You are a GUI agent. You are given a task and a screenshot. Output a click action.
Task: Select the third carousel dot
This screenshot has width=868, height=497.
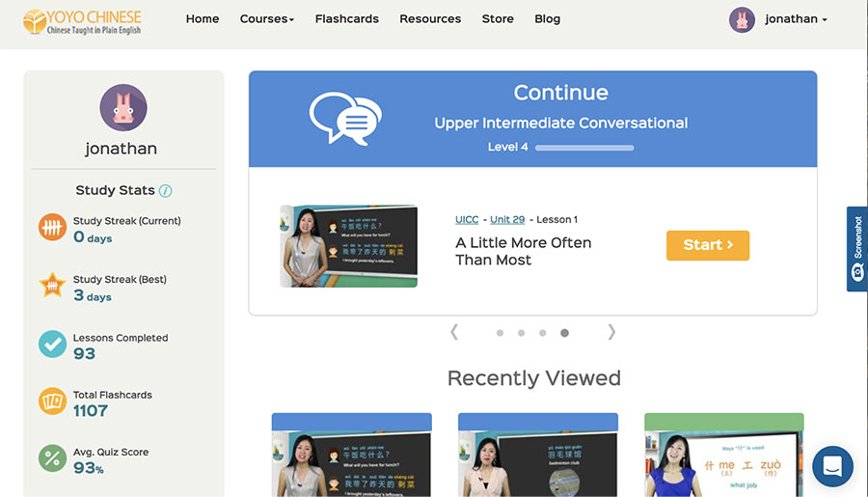542,333
